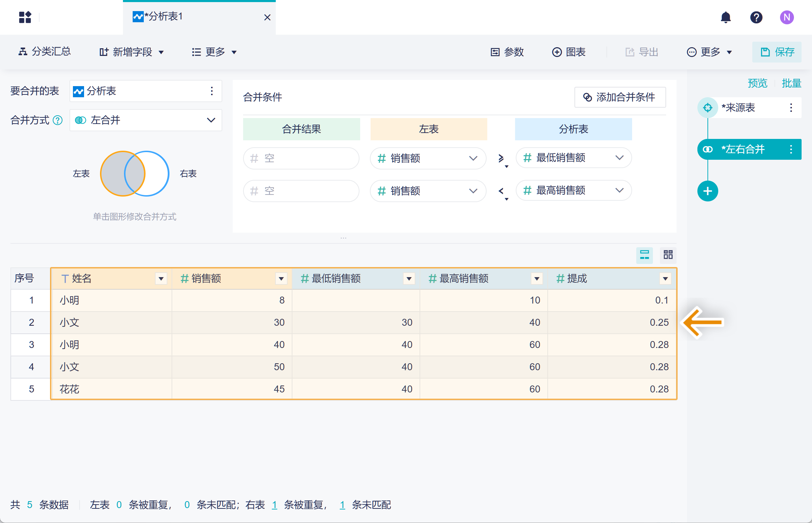Open the 新增字段 menu

point(132,52)
